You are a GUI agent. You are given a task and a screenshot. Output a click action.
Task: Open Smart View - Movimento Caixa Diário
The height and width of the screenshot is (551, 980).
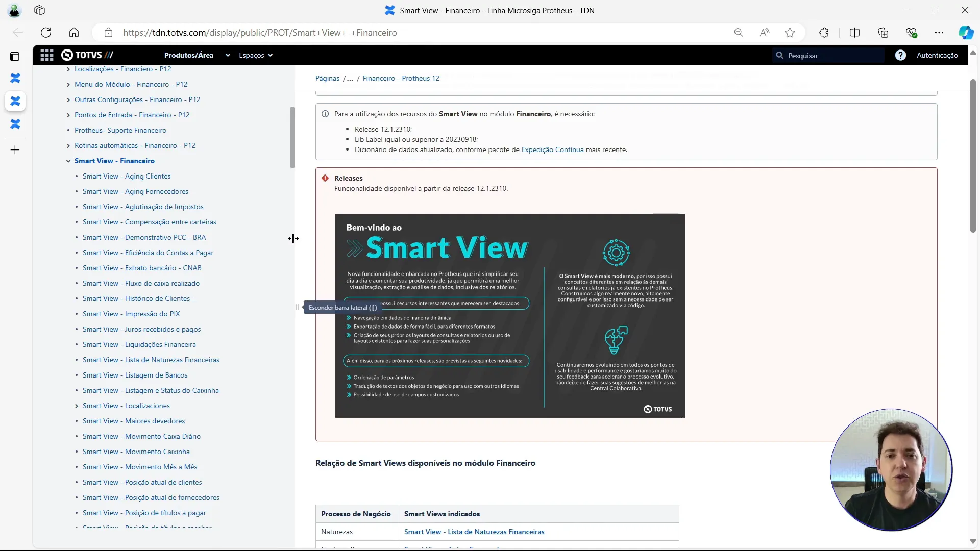(141, 436)
